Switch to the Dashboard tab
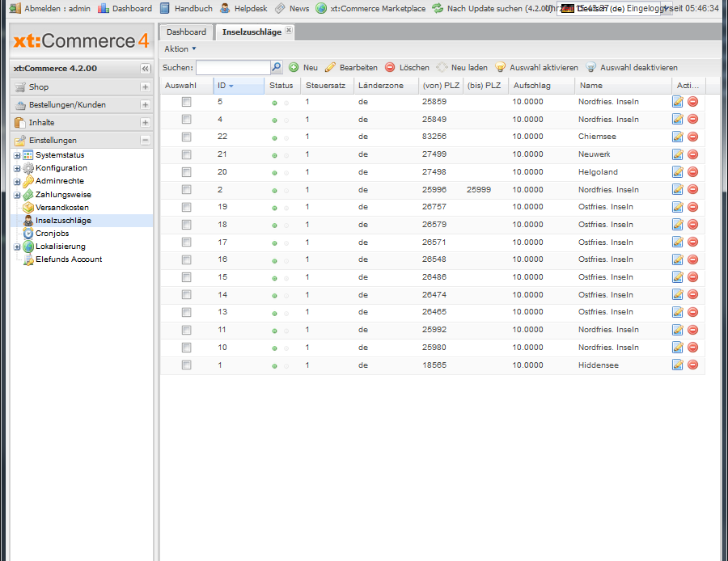728x561 pixels. point(186,32)
